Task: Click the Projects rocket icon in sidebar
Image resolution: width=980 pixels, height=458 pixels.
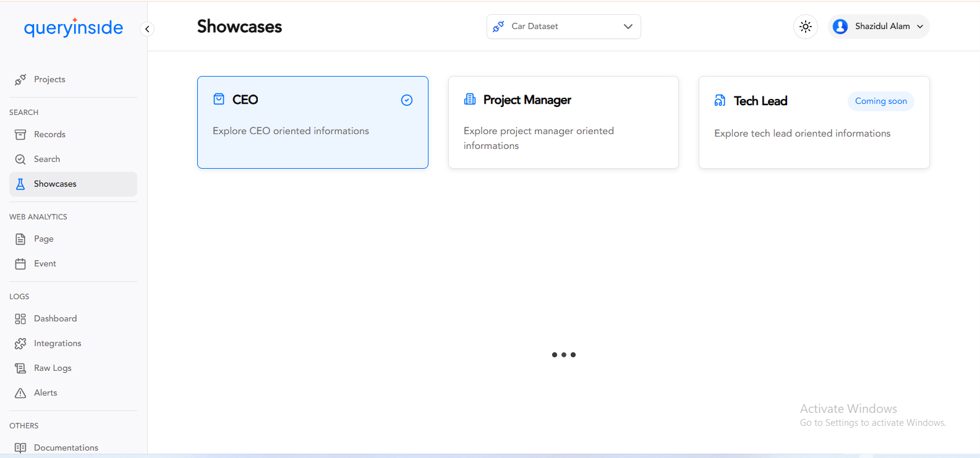Action: click(x=20, y=80)
